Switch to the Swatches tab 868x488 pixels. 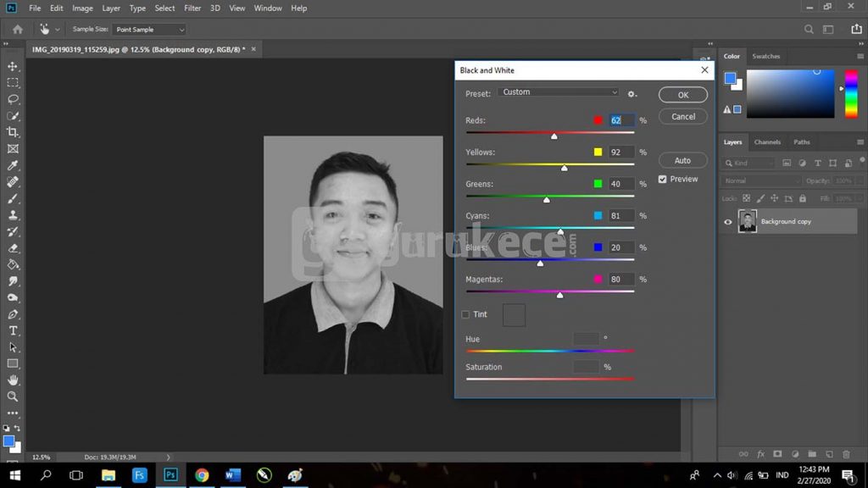pyautogui.click(x=766, y=57)
